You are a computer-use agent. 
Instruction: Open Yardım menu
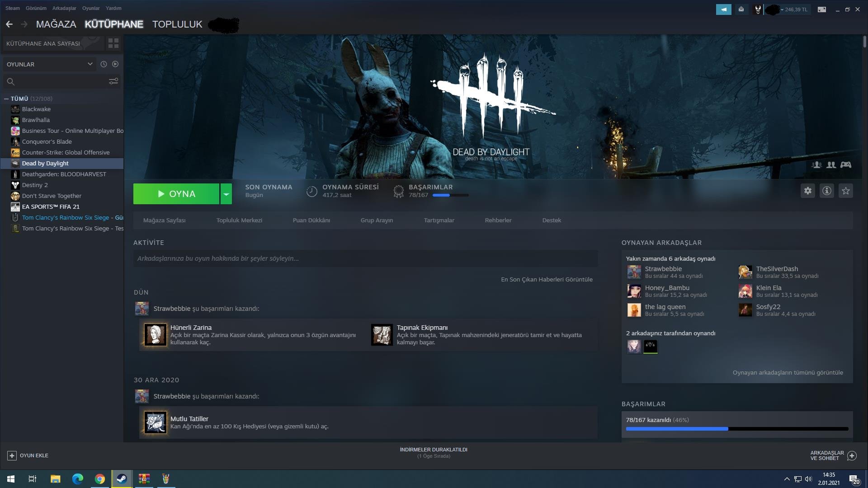click(x=113, y=8)
